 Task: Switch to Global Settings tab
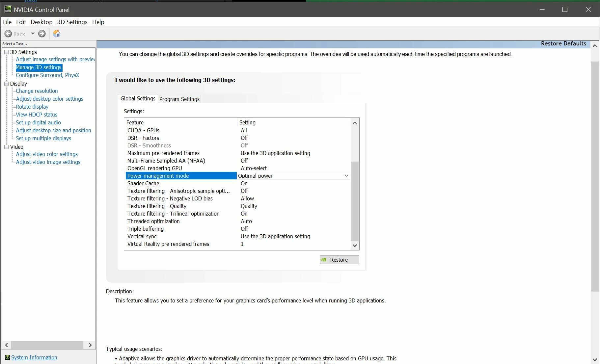(x=138, y=98)
